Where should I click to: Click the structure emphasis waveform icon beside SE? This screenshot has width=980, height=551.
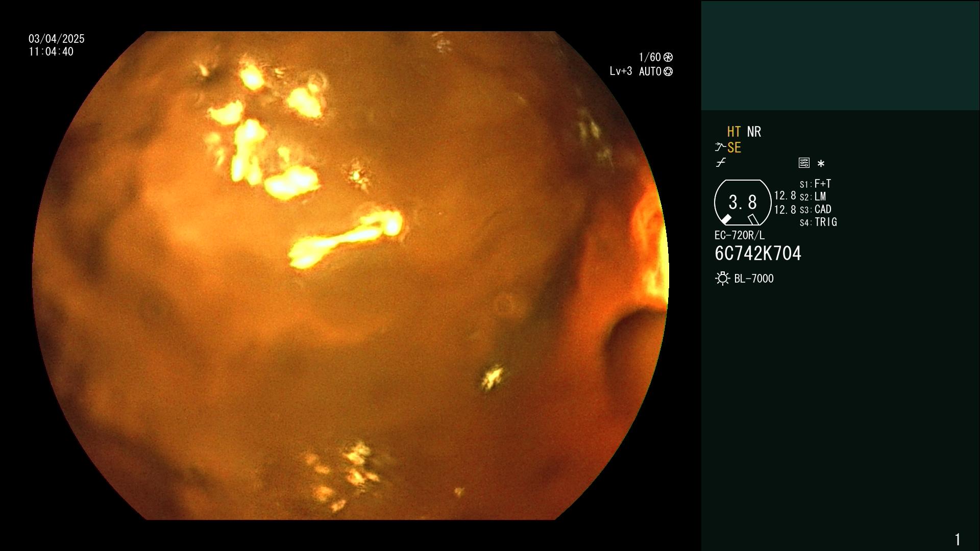tap(720, 147)
